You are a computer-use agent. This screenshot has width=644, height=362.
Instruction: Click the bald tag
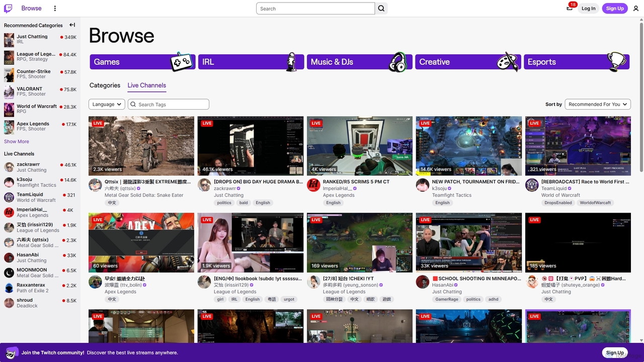point(244,203)
